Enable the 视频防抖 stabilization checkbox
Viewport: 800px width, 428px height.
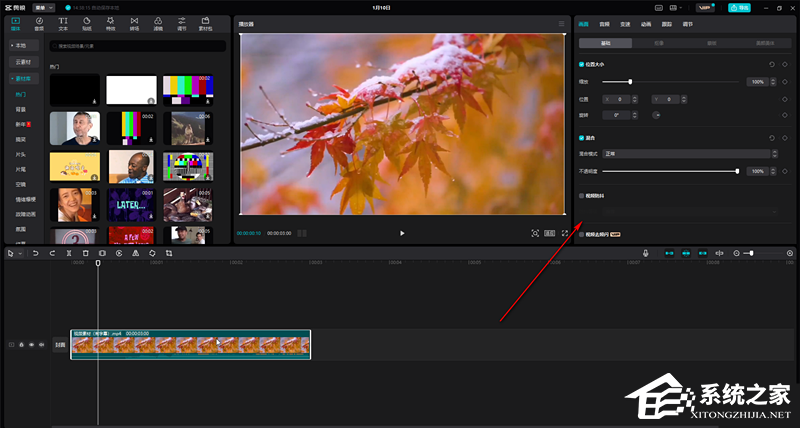582,196
